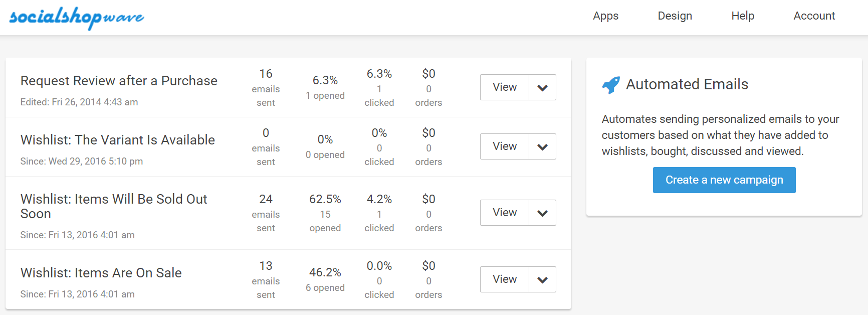The height and width of the screenshot is (315, 868).
Task: Expand dropdown arrow for Sold Out Soon campaign
Action: click(542, 213)
